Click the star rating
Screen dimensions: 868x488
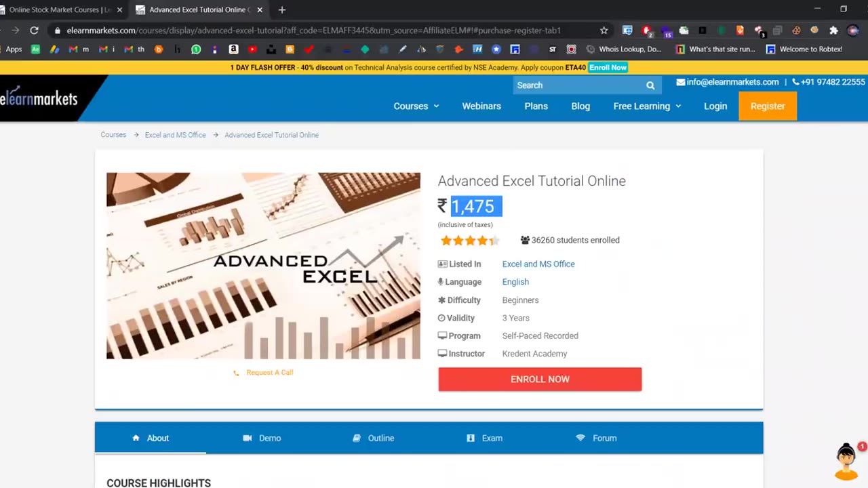coord(470,241)
